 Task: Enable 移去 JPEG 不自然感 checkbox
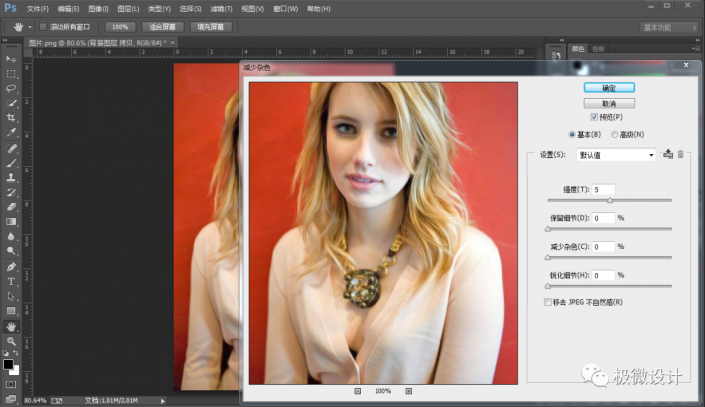(547, 302)
